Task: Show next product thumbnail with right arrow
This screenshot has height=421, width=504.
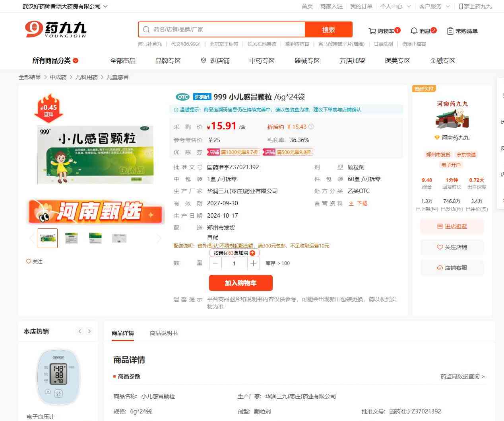Action: [x=159, y=238]
